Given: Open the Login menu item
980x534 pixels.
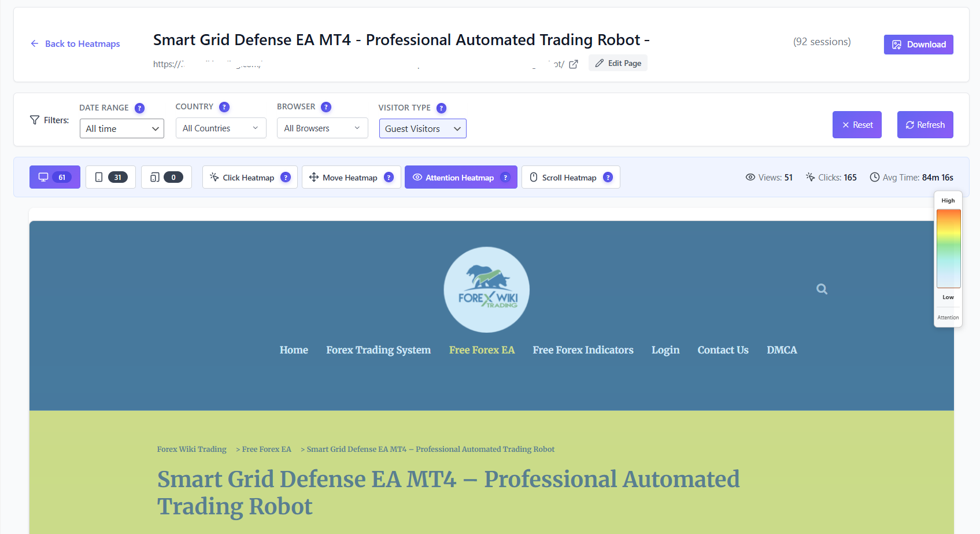Looking at the screenshot, I should [665, 350].
